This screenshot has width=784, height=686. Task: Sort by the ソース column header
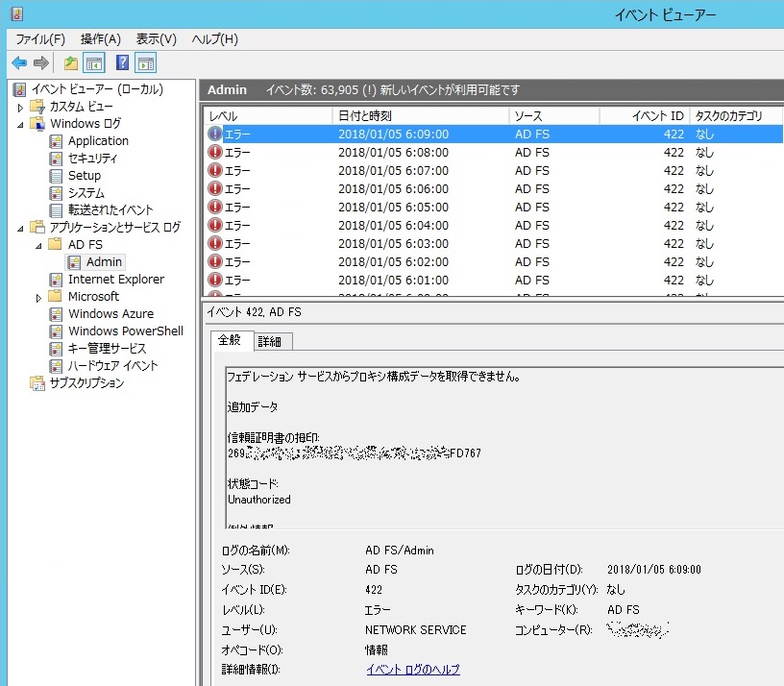[554, 116]
